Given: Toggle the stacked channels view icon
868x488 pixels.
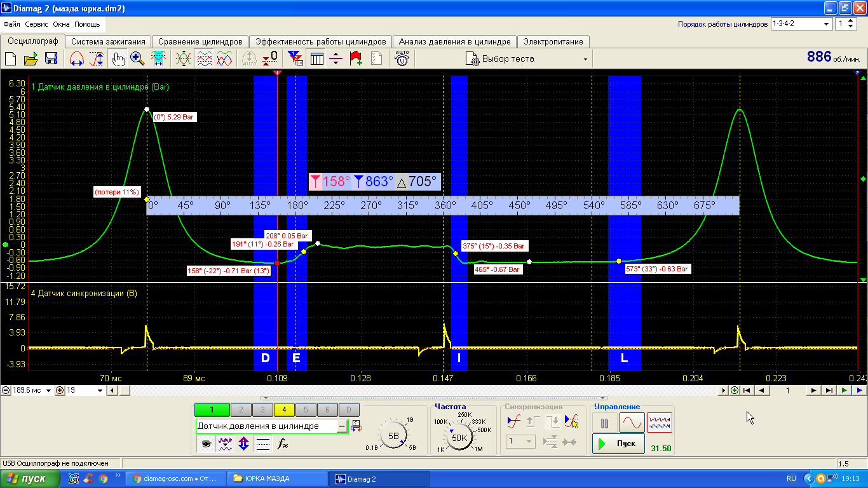Looking at the screenshot, I should point(204,59).
